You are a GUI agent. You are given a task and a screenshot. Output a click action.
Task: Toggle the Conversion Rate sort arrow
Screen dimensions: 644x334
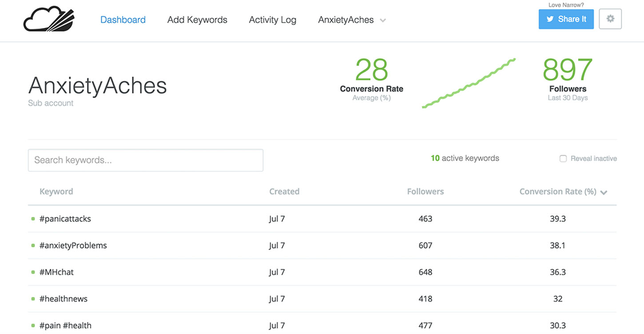[604, 193]
